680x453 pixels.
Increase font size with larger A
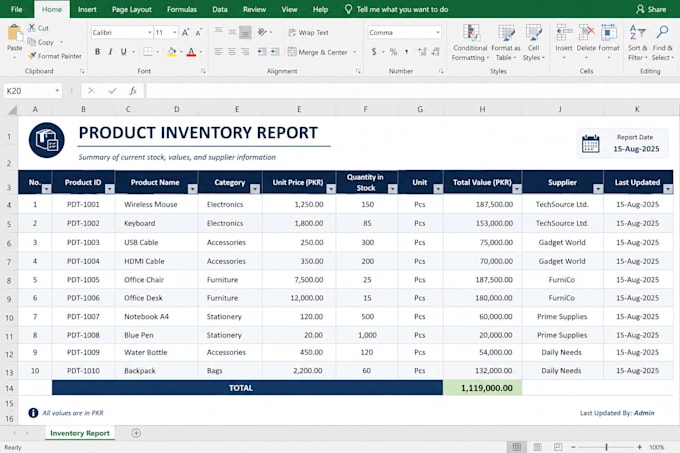[185, 33]
